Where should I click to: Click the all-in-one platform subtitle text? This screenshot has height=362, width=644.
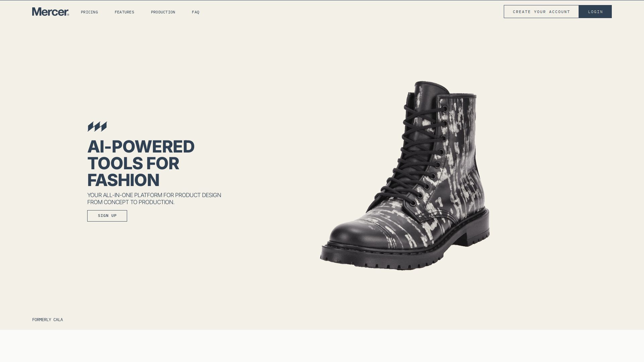pos(154,199)
